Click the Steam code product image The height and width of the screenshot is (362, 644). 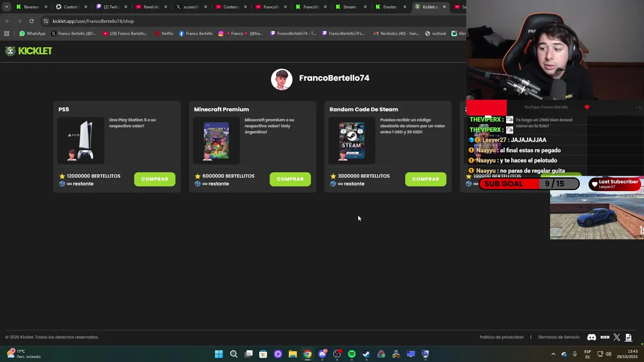click(x=352, y=141)
